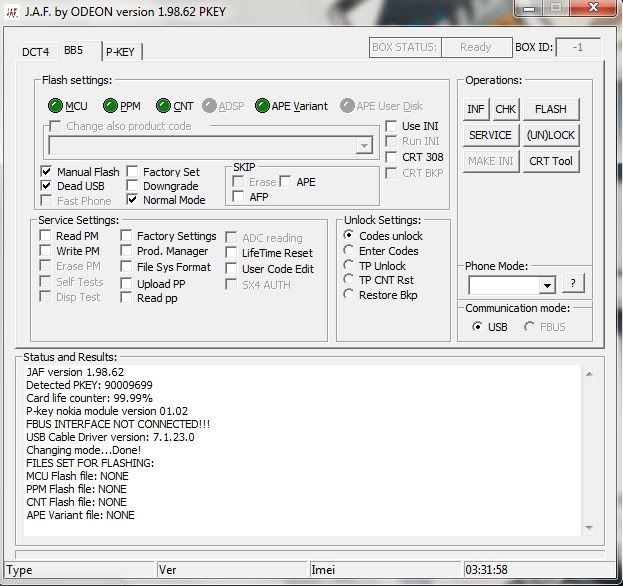The width and height of the screenshot is (623, 586).
Task: Click the log scrollbar down arrow
Action: click(x=590, y=527)
